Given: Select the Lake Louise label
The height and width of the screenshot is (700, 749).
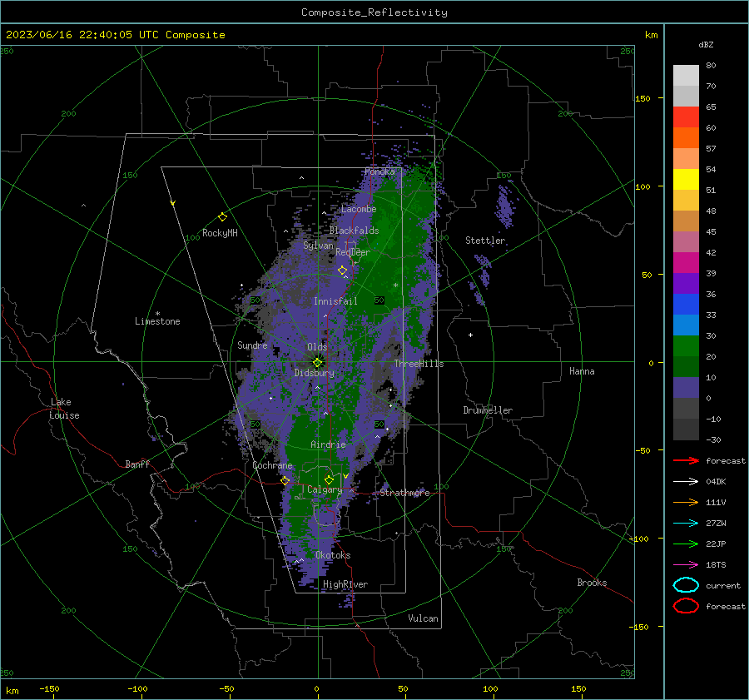Looking at the screenshot, I should (64, 409).
